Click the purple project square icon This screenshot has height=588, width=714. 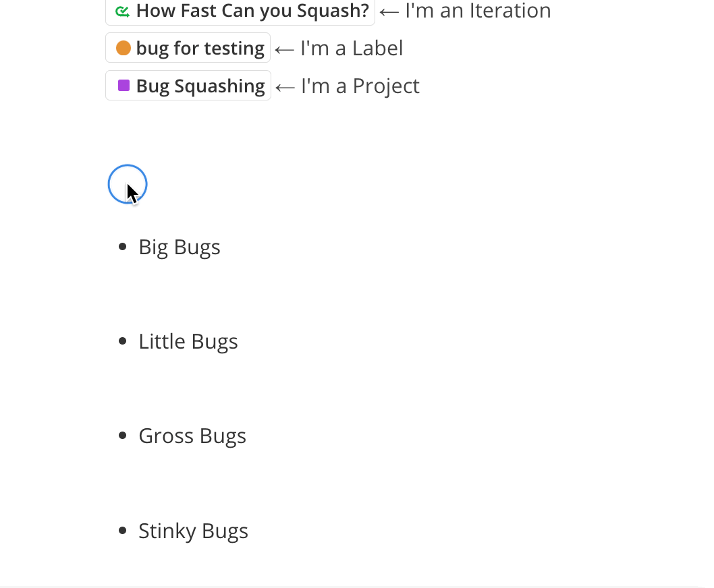pos(124,86)
